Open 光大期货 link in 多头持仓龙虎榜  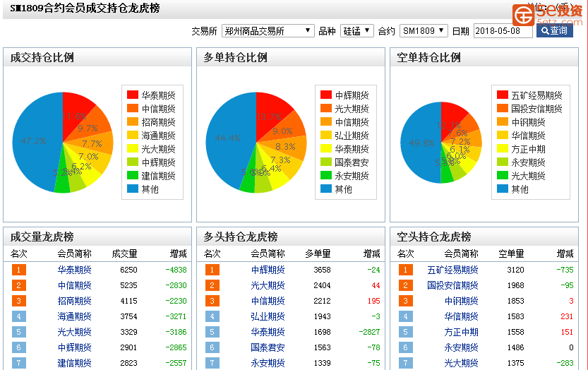click(x=268, y=285)
